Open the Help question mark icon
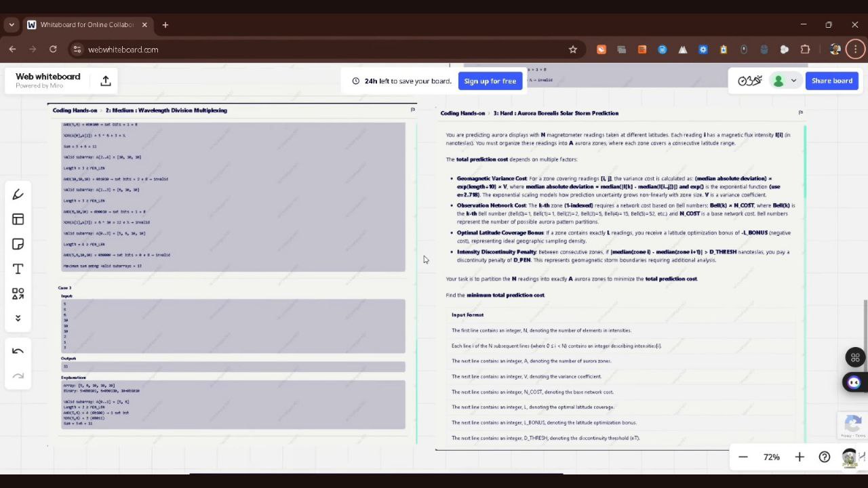This screenshot has width=868, height=488. click(x=825, y=457)
